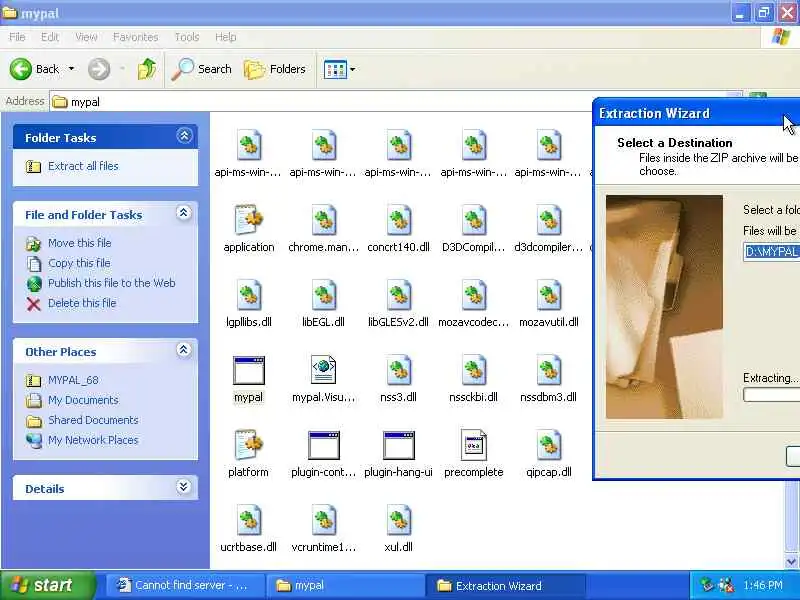Click the D:\MYPAL destination path field
Image resolution: width=800 pixels, height=600 pixels.
(x=771, y=252)
